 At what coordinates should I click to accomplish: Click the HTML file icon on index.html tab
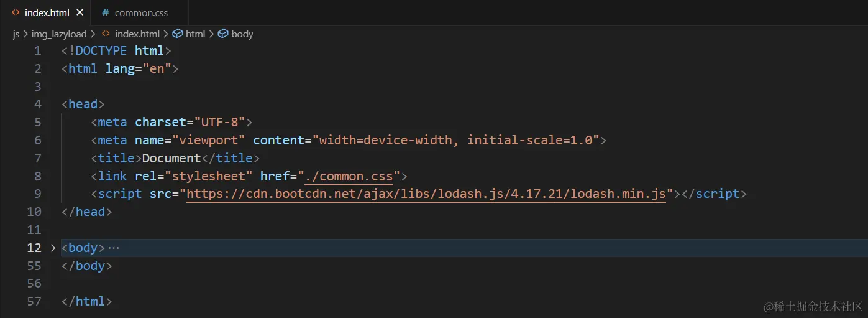point(15,12)
